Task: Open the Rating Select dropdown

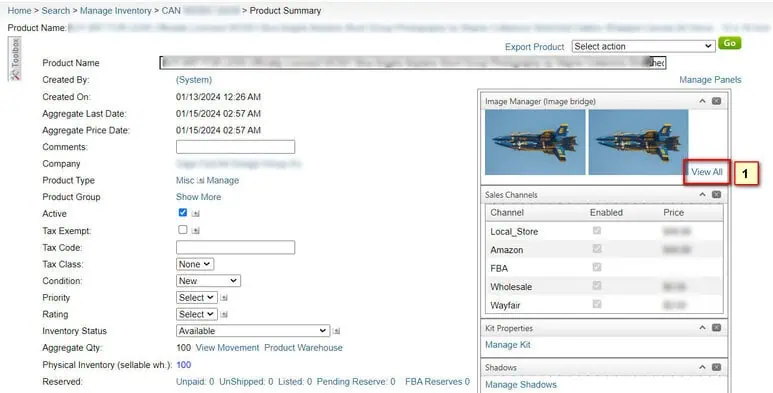Action: 197,315
